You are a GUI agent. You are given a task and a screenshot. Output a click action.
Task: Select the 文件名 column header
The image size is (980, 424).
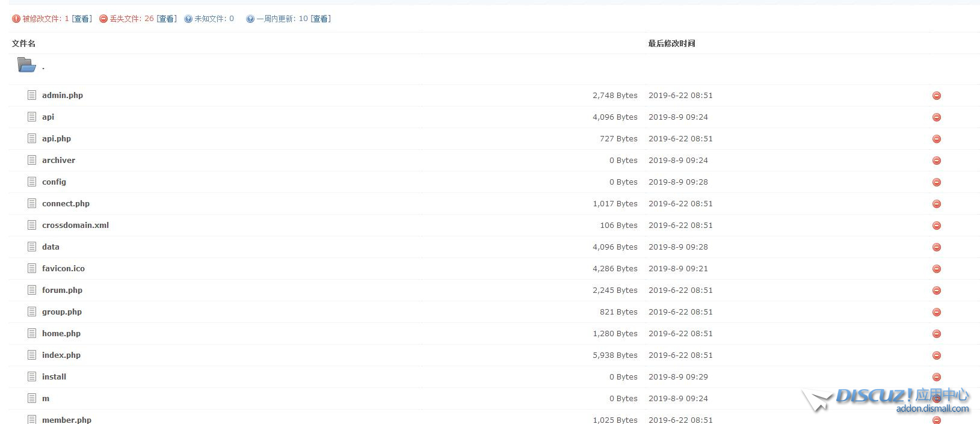click(23, 43)
